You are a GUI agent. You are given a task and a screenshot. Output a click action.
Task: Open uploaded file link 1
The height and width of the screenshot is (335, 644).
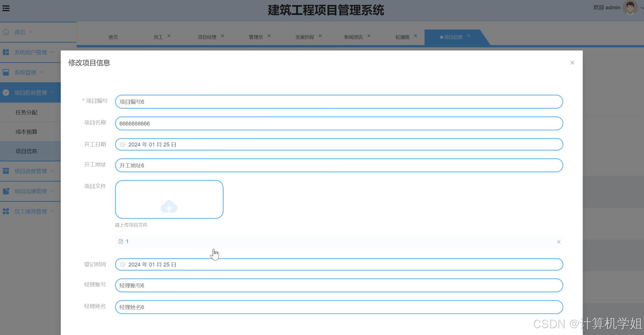(127, 241)
